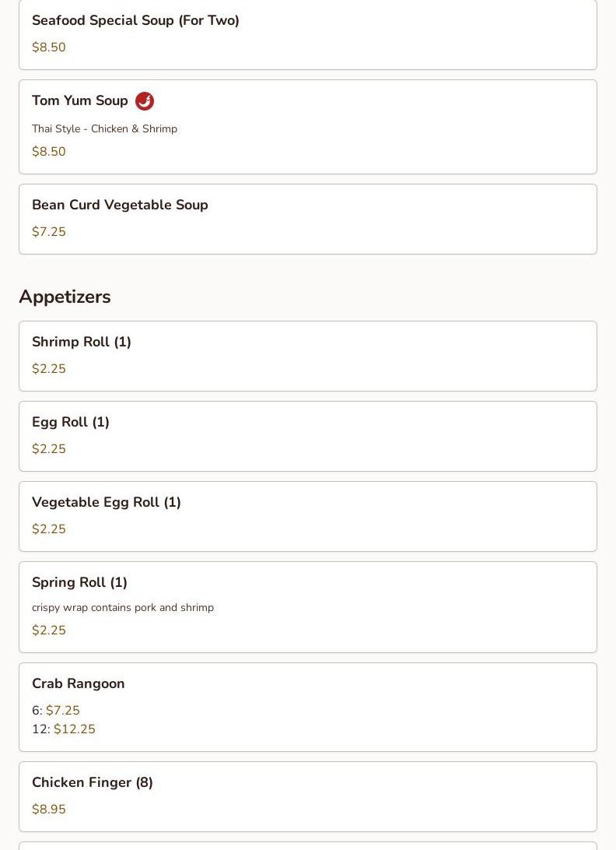Click the Thai Style Chicken & Shrimp description
616x850 pixels.
click(x=104, y=129)
